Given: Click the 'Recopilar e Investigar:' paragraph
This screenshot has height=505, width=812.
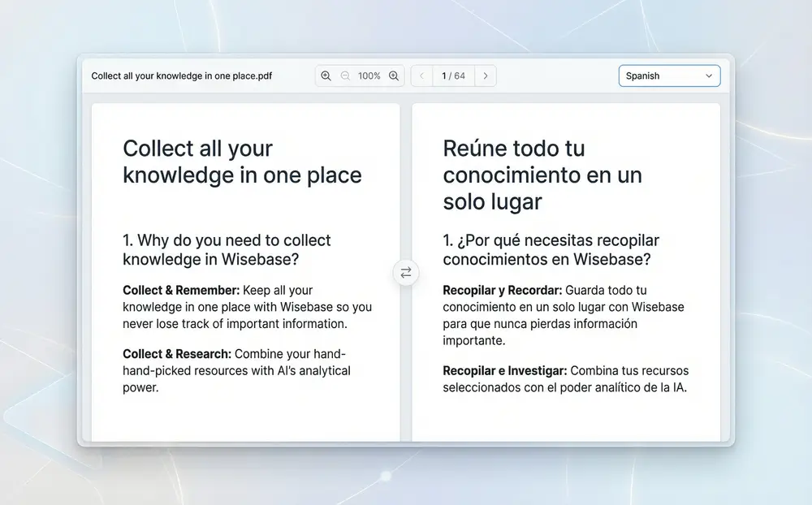Looking at the screenshot, I should click(565, 379).
